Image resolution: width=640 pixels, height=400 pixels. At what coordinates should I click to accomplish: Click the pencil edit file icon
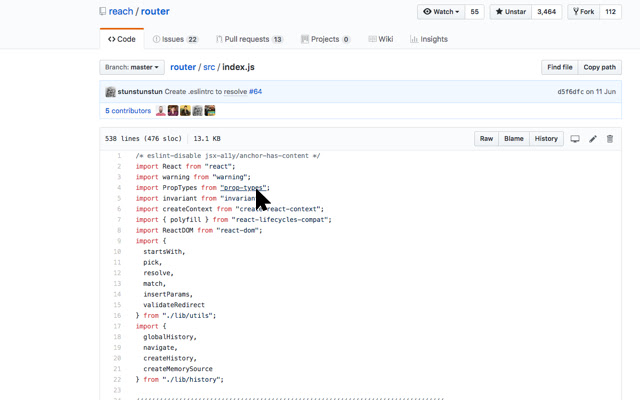[x=593, y=139]
